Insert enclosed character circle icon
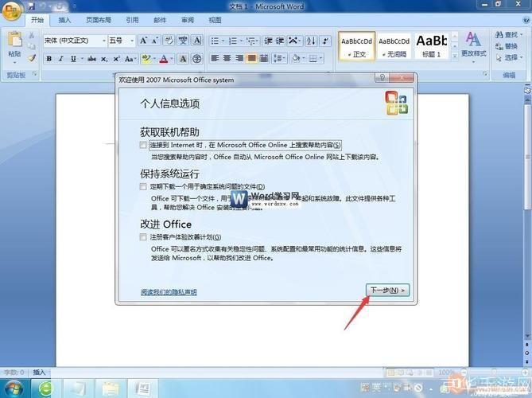 tap(196, 59)
